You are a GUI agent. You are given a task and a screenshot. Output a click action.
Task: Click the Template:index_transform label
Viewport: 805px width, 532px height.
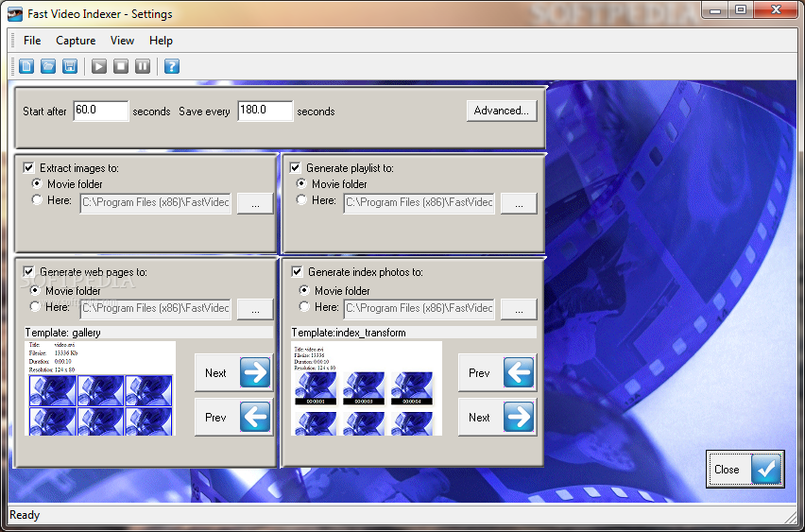coord(349,333)
